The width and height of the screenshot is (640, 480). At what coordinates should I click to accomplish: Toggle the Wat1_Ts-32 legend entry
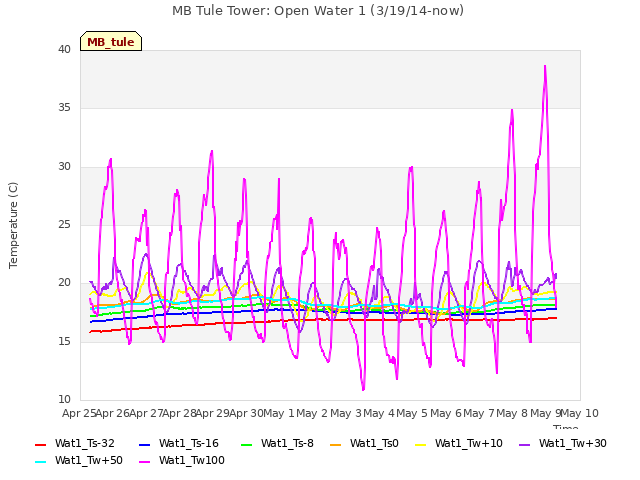75,443
